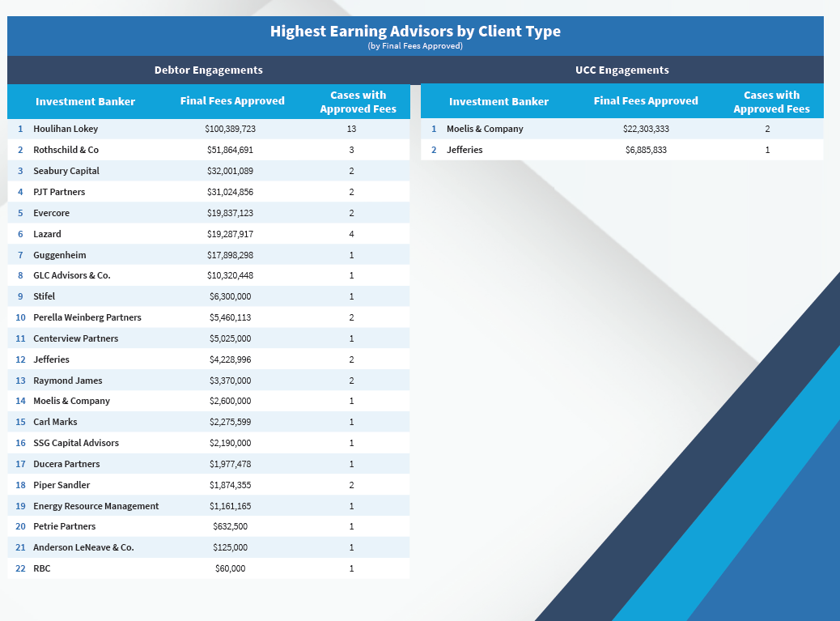The height and width of the screenshot is (621, 840).
Task: Click Cases with Approved Fees header in UCC table
Action: [x=770, y=102]
